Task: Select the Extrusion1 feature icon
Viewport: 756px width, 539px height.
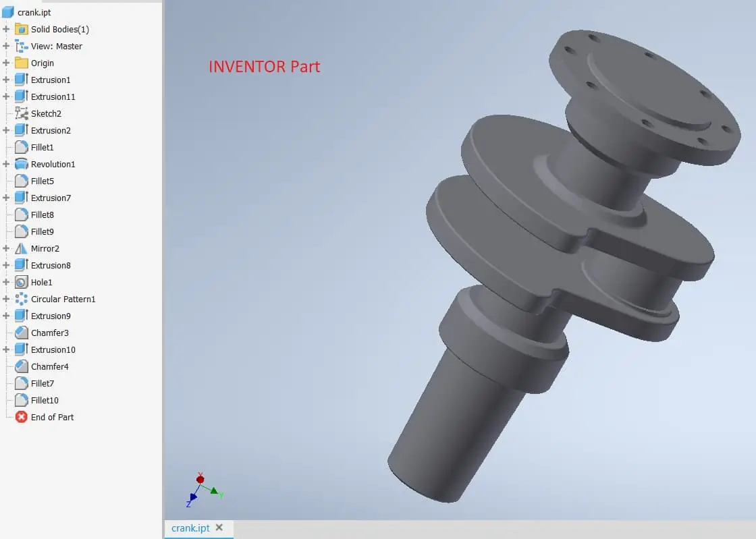Action: tap(22, 80)
